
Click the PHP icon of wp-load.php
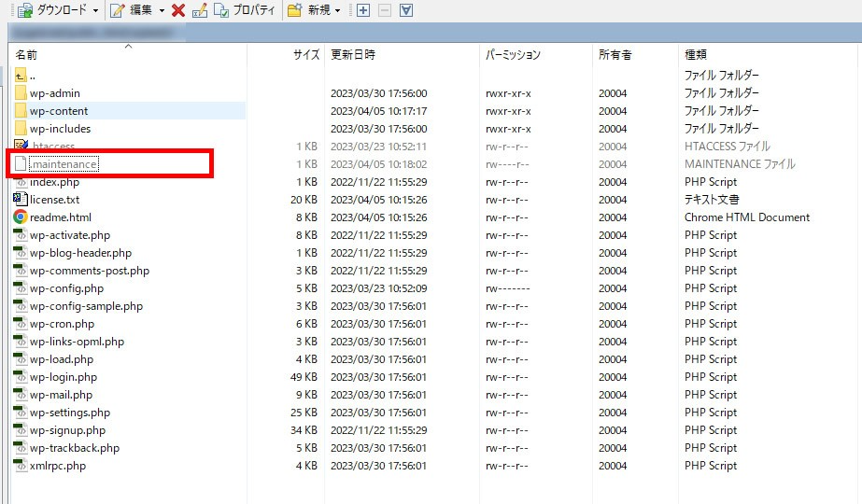[x=21, y=359]
